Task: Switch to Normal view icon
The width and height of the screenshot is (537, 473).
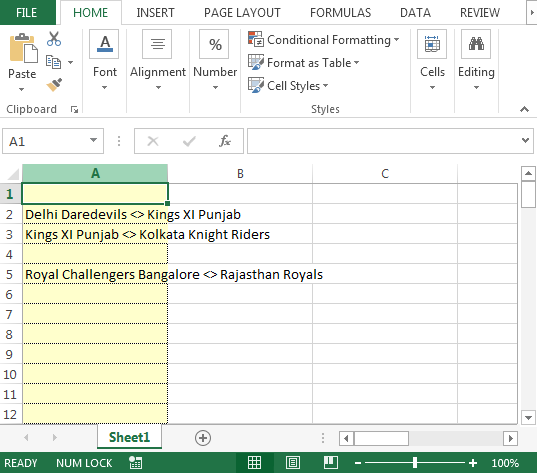Action: [254, 463]
